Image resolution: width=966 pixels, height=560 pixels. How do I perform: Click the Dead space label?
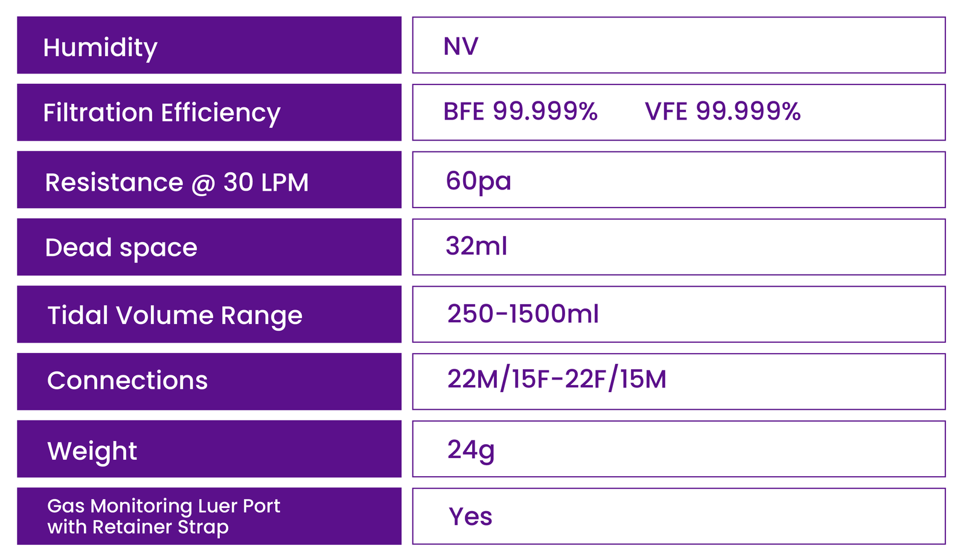click(121, 248)
